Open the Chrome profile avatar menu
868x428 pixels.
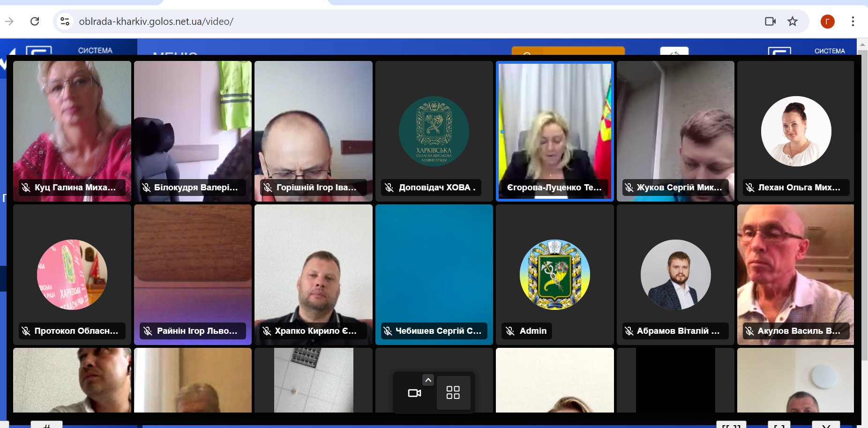tap(827, 22)
